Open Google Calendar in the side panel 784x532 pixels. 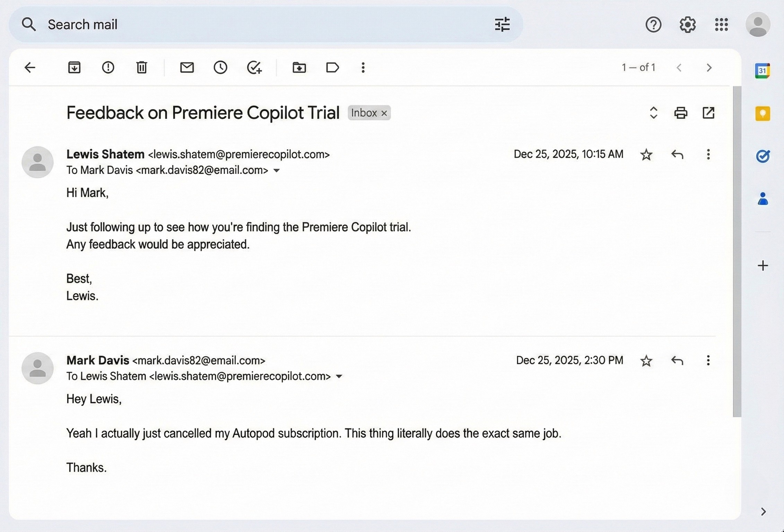point(762,70)
